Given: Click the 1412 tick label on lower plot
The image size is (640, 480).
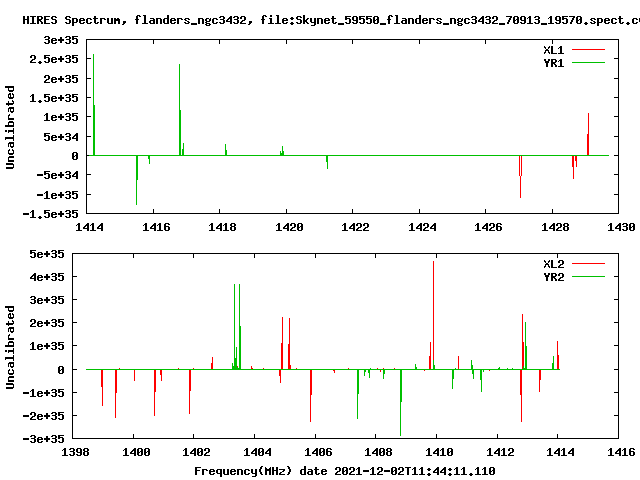Looking at the screenshot, I should pyautogui.click(x=500, y=452).
